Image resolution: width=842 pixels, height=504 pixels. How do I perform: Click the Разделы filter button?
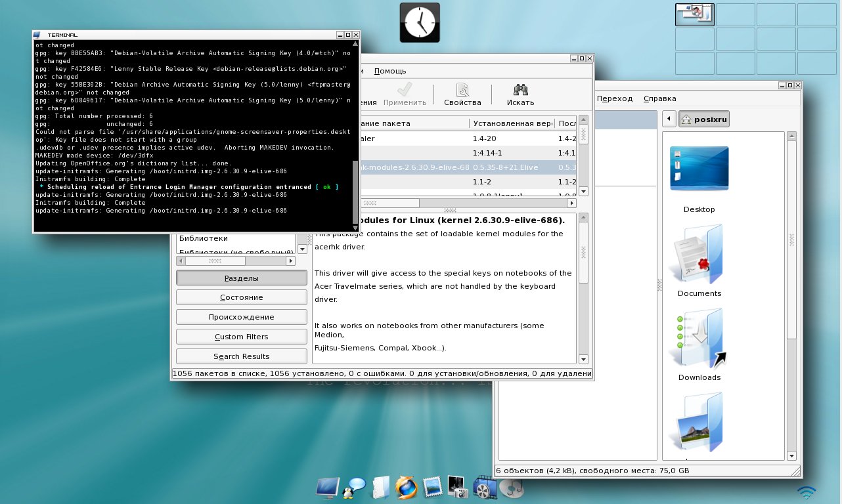point(241,278)
